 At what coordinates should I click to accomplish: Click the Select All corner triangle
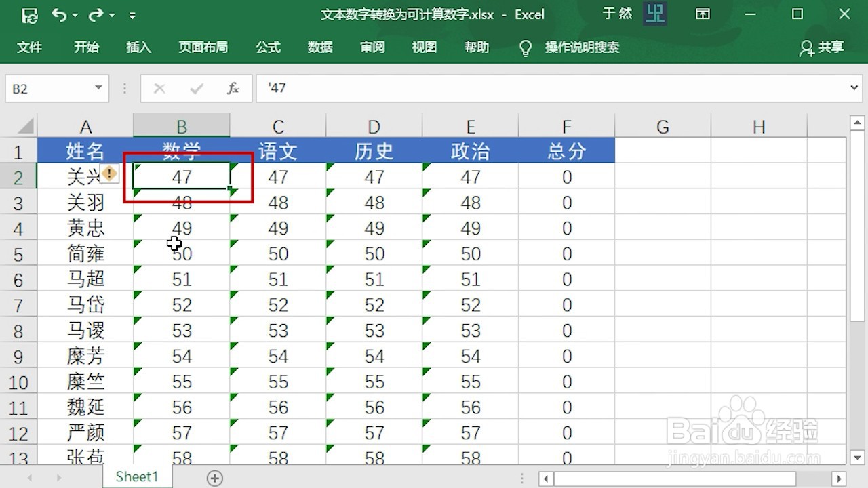(25, 126)
